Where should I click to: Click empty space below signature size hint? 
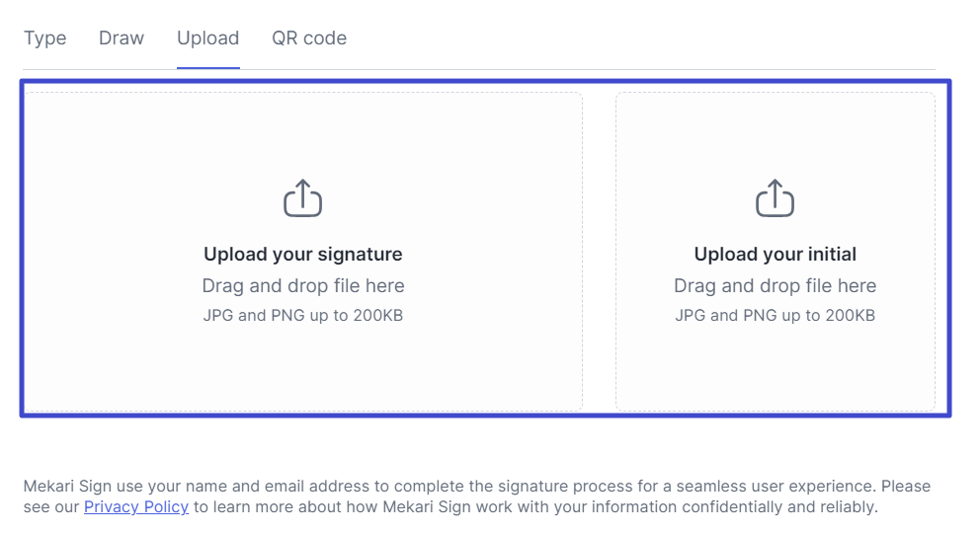coord(302,370)
